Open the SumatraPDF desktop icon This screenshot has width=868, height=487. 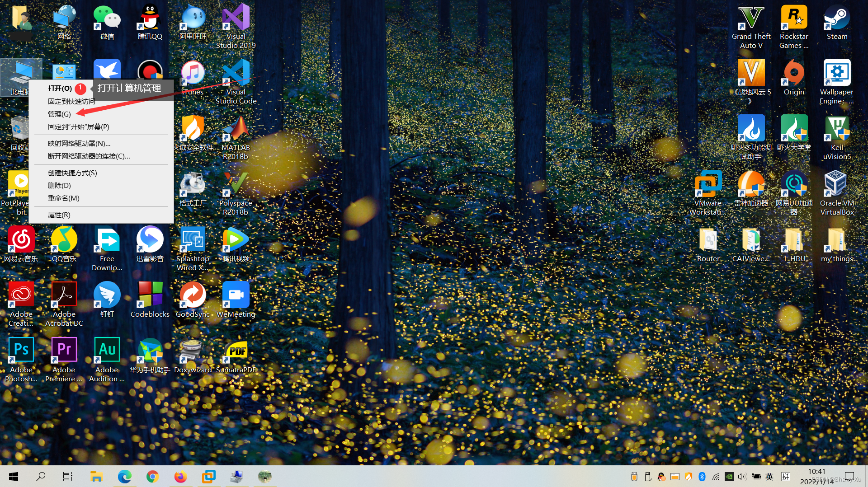pos(236,356)
